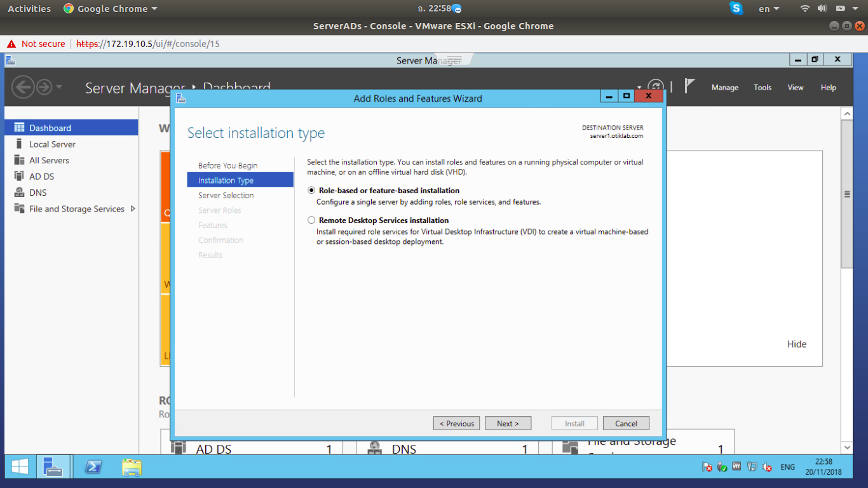Close the Add Roles and Features Wizard
This screenshot has width=868, height=488.
coord(648,96)
